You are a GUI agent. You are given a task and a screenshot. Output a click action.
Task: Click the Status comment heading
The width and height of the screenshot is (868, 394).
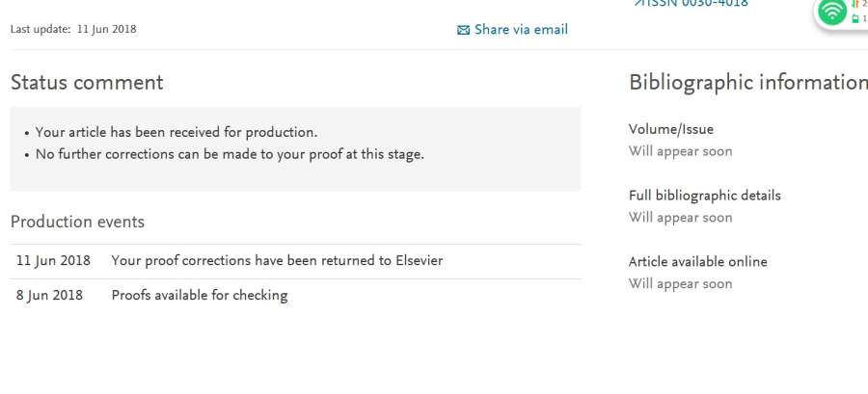point(87,82)
